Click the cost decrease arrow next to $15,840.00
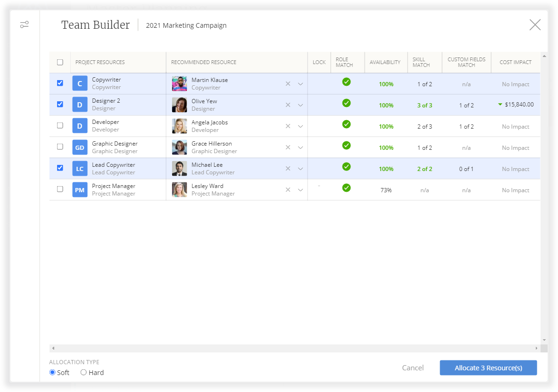558x392 pixels. click(x=500, y=105)
